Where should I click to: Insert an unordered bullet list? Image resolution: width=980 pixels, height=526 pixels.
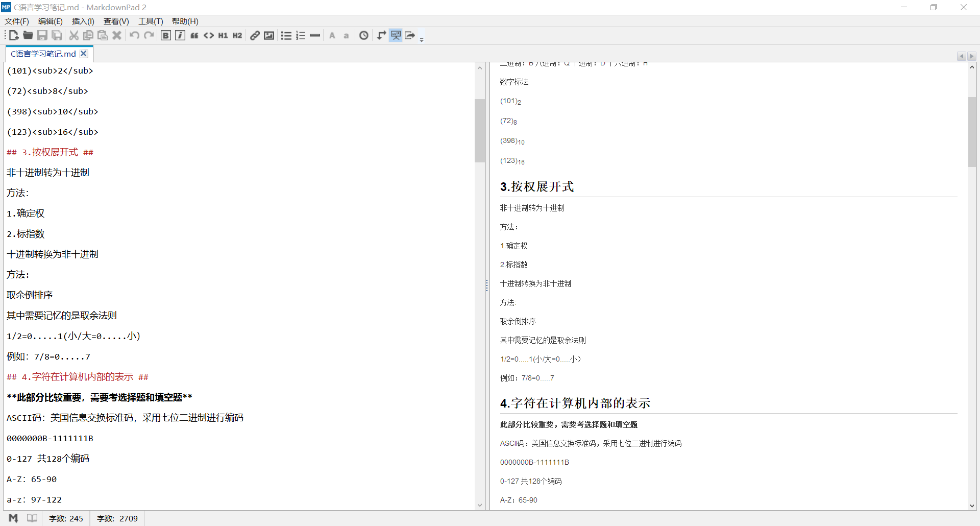coord(286,35)
